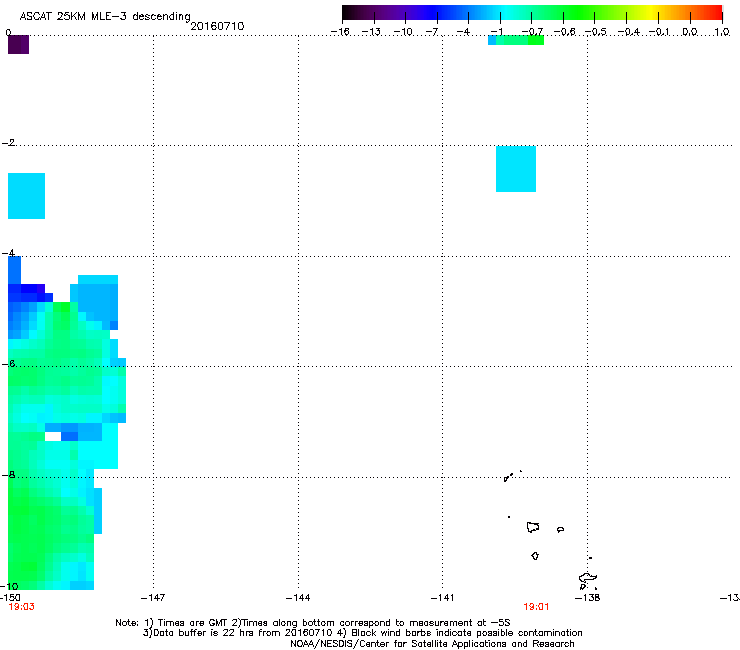Screen dimensions: 740x650
Task: Click the -141 longitude label
Action: (x=442, y=598)
